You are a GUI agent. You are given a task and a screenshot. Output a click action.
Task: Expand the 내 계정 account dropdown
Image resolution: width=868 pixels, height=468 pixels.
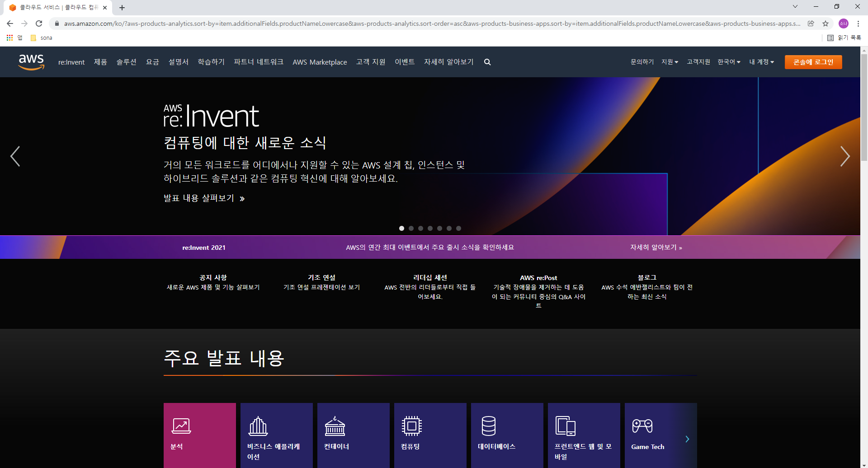click(x=762, y=62)
